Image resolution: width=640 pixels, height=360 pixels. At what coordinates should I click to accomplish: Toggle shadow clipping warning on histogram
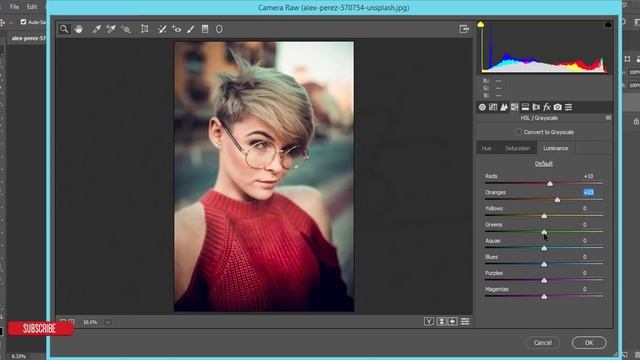pyautogui.click(x=481, y=24)
